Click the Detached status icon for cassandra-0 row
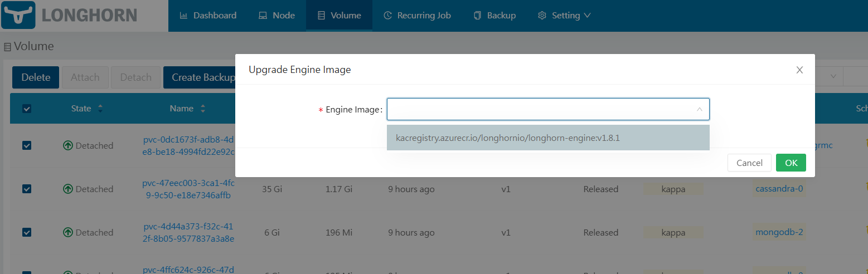Viewport: 868px width, 274px height. pyautogui.click(x=68, y=189)
